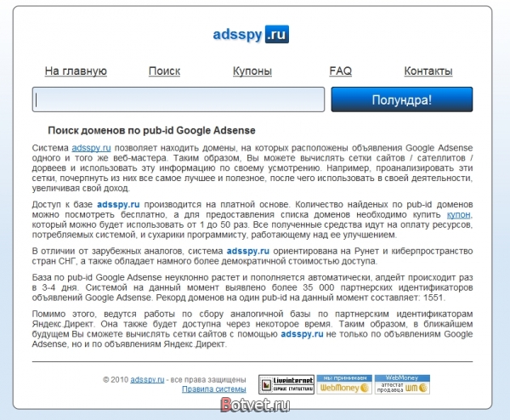This screenshot has height=420, width=510.
Task: Open the FAQ page
Action: 341,71
